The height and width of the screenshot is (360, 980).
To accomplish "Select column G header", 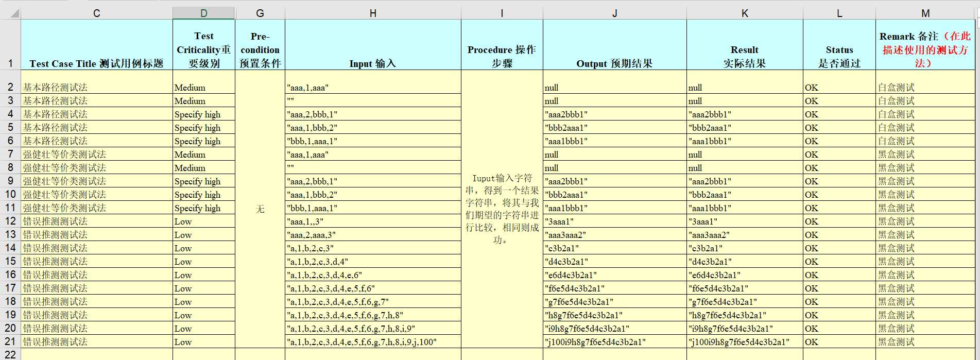I will pyautogui.click(x=260, y=13).
